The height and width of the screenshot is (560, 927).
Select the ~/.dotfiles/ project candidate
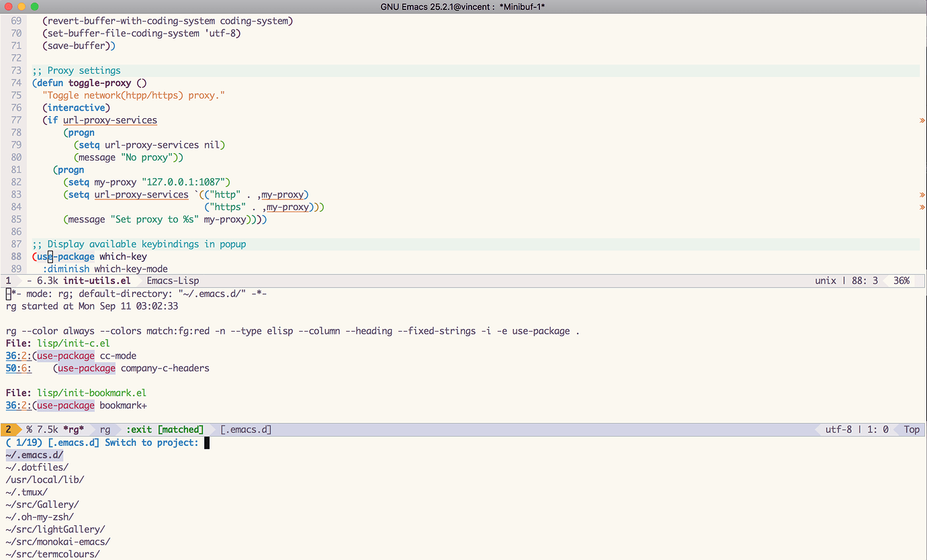(x=36, y=467)
